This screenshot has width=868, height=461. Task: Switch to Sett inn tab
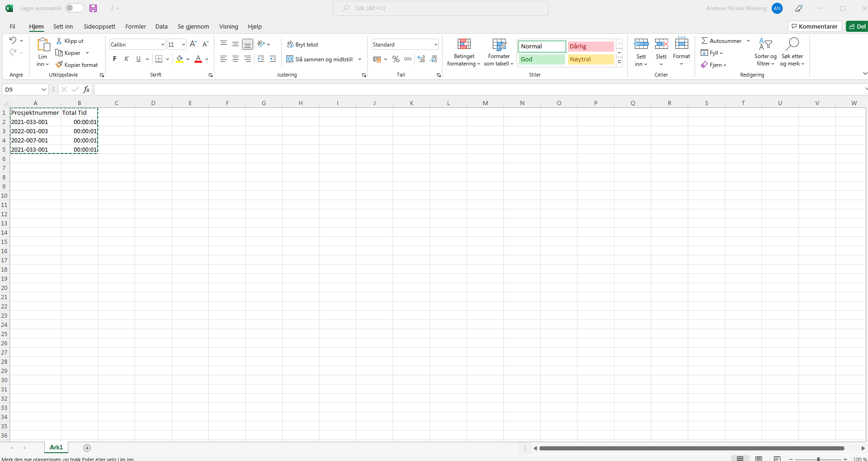click(63, 26)
